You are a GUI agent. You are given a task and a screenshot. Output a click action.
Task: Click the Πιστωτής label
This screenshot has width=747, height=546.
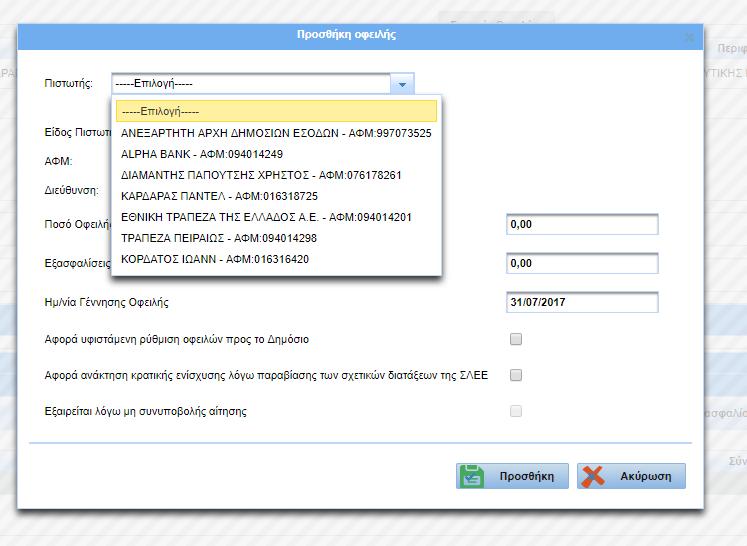pyautogui.click(x=69, y=83)
